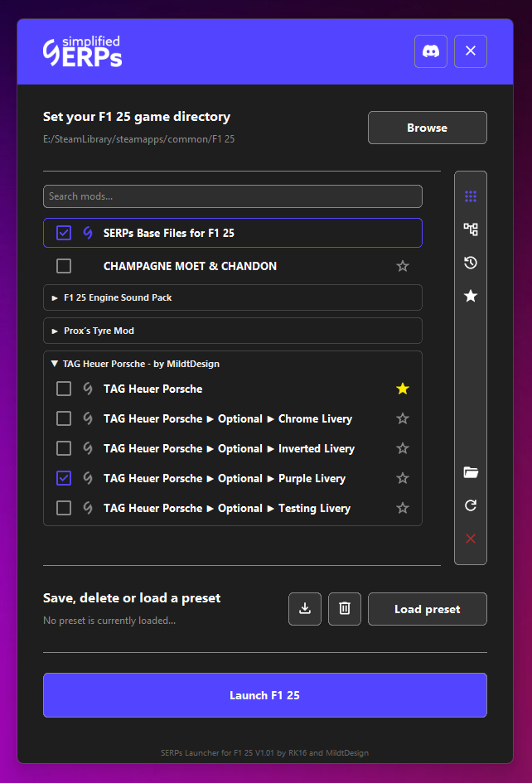Click the Simplified SERPs logo
This screenshot has width=532, height=783.
coord(82,51)
